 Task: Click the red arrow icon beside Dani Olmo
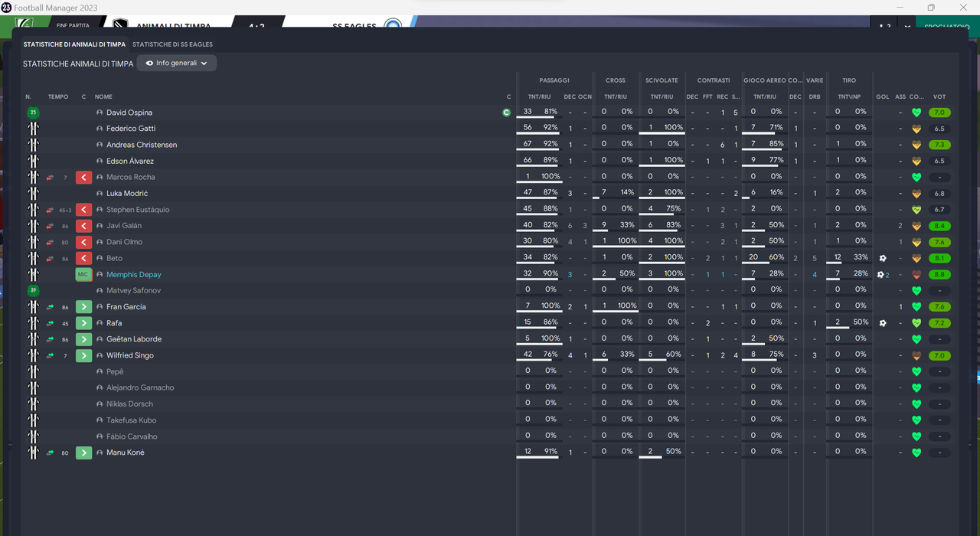point(83,242)
